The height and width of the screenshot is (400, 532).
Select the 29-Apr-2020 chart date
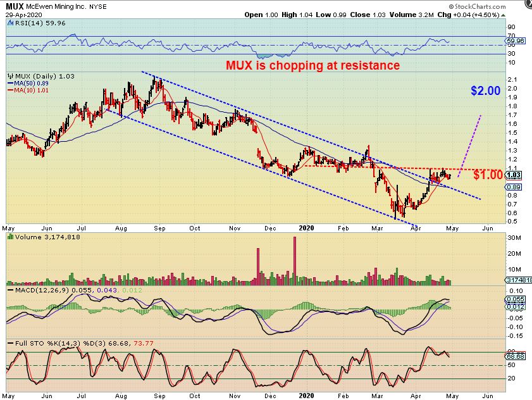tap(24, 15)
